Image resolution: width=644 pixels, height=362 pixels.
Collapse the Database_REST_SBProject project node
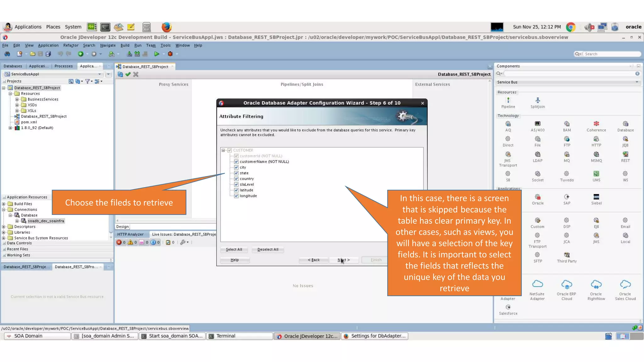tap(4, 88)
